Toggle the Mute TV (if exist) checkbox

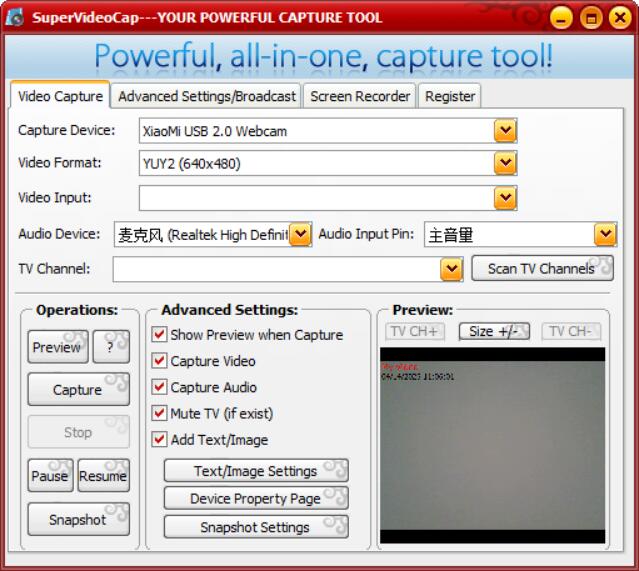click(159, 413)
